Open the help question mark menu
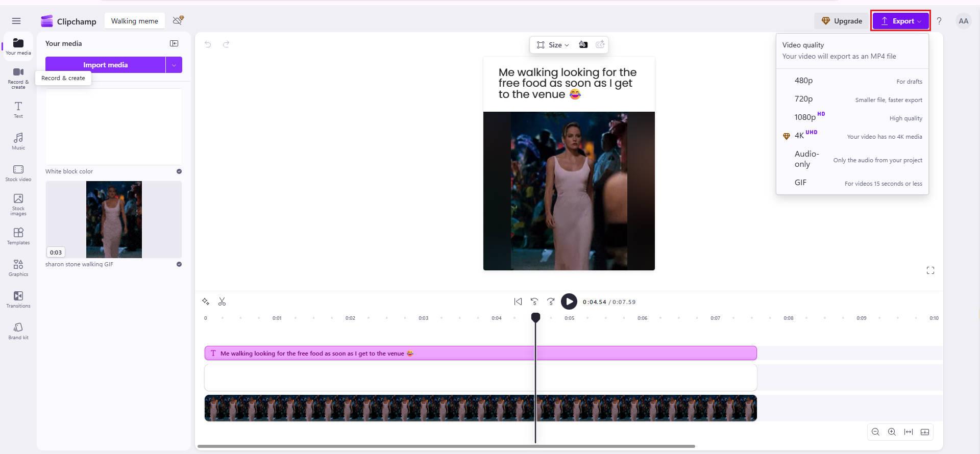 coord(939,21)
